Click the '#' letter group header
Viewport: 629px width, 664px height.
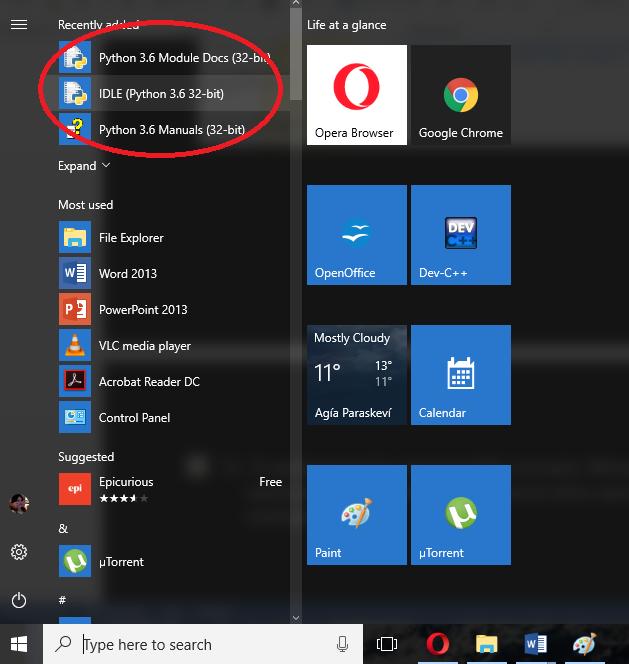click(62, 600)
